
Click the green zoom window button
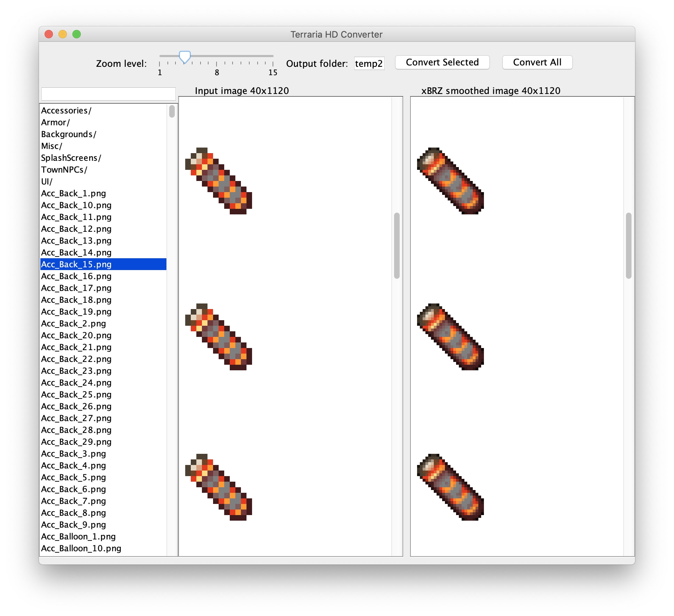pos(77,34)
